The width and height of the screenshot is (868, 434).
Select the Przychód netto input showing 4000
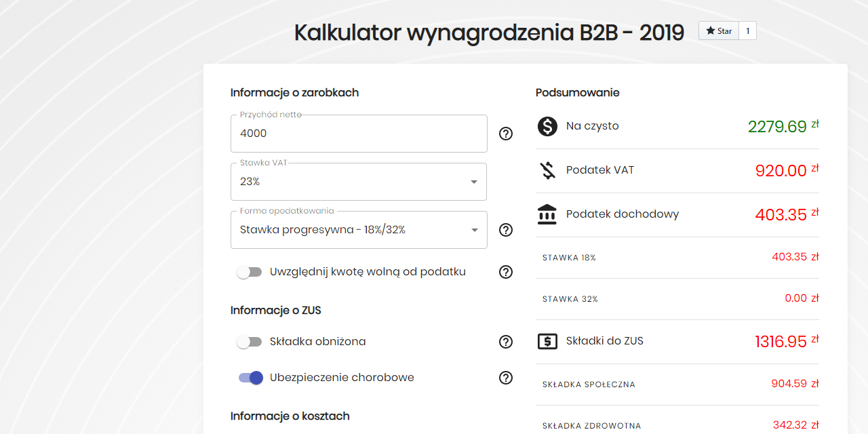(x=358, y=134)
